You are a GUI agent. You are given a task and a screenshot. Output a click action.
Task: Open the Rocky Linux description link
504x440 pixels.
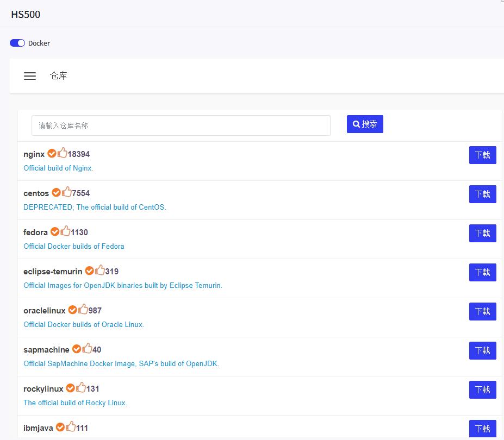click(x=75, y=403)
